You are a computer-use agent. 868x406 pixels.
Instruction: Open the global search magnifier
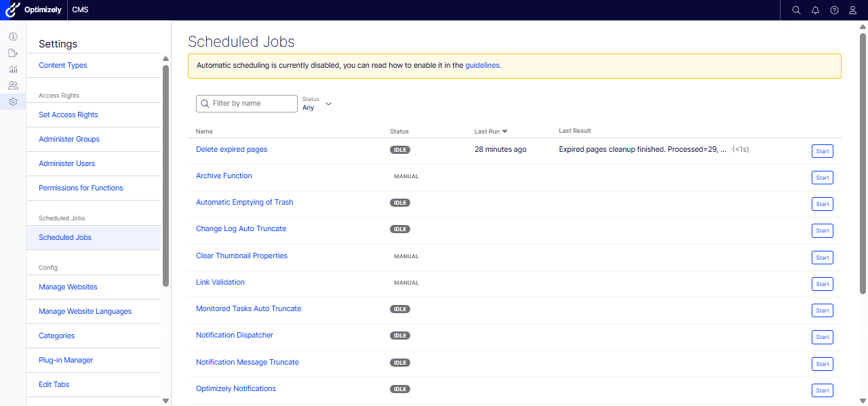796,9
